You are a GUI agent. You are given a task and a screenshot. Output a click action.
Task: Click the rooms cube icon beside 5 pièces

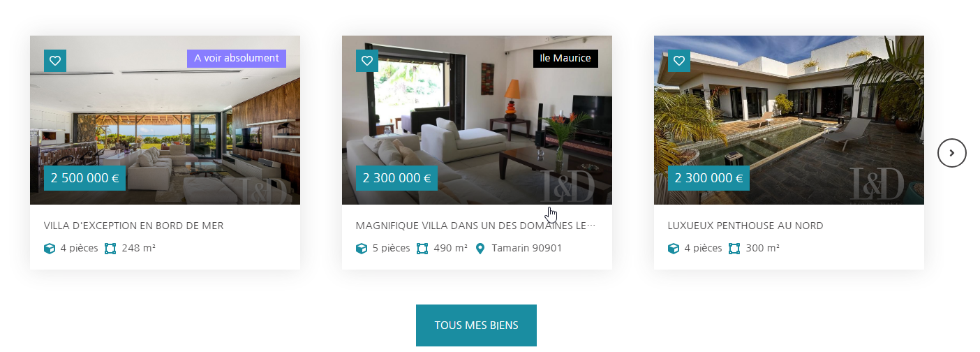[x=362, y=249]
